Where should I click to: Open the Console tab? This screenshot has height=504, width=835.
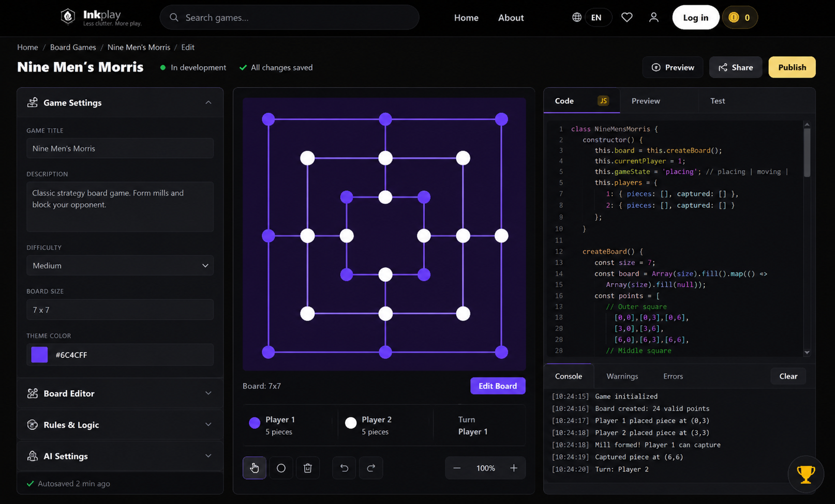[569, 376]
